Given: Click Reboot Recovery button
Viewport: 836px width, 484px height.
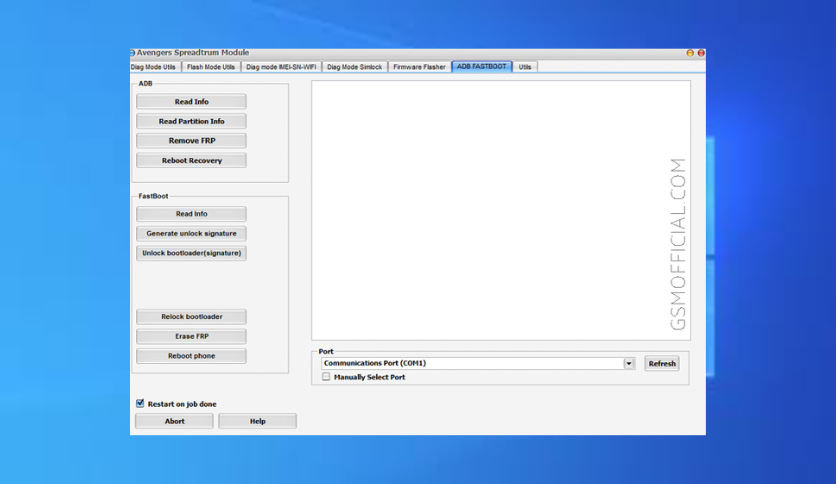Looking at the screenshot, I should click(x=191, y=160).
